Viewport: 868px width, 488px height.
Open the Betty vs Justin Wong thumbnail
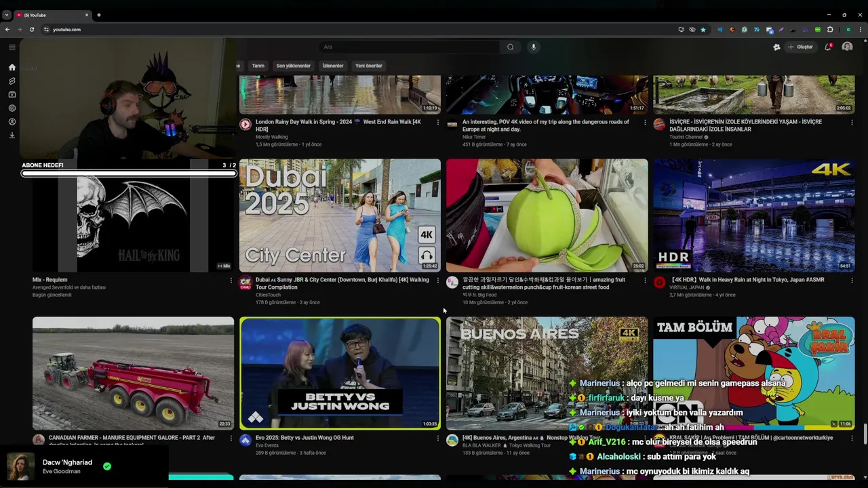click(x=340, y=373)
